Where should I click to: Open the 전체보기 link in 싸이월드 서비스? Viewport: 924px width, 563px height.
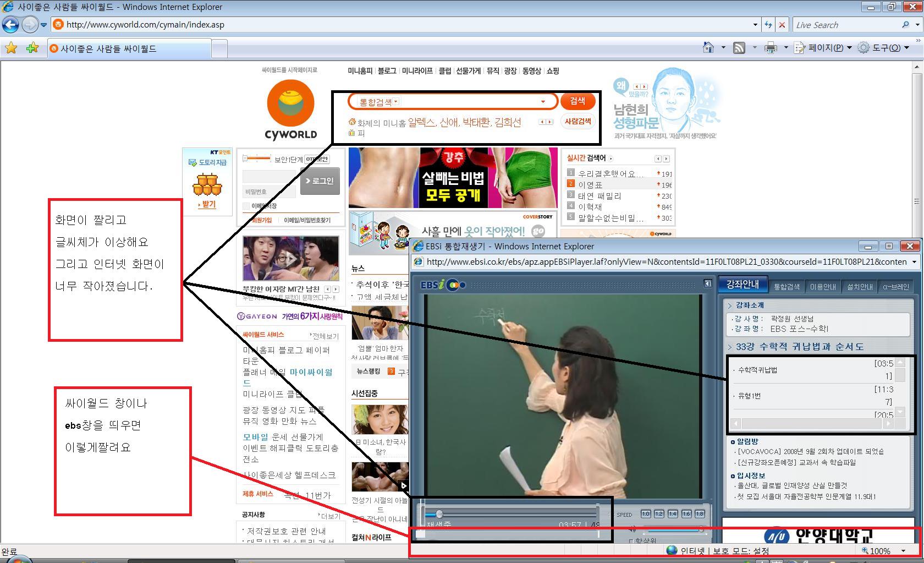[x=324, y=336]
